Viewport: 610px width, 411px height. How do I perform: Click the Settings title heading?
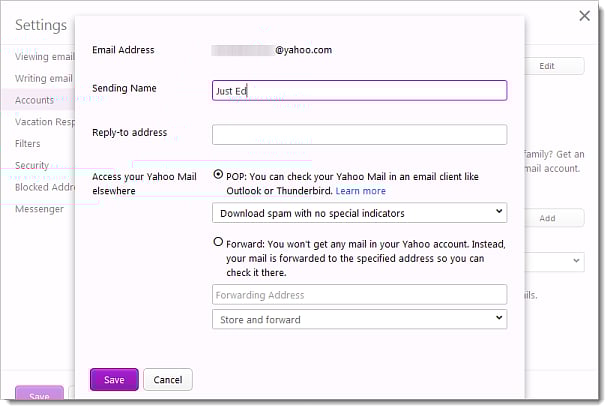pos(41,25)
